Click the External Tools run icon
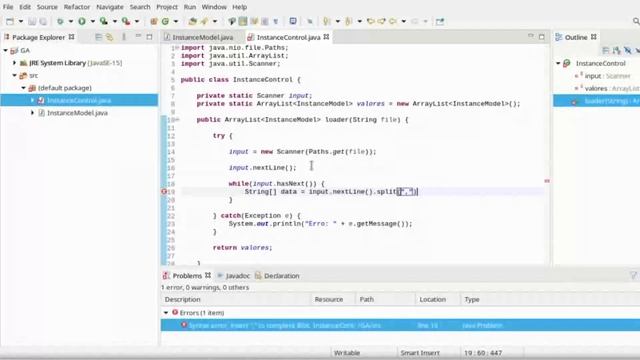 tap(126, 21)
